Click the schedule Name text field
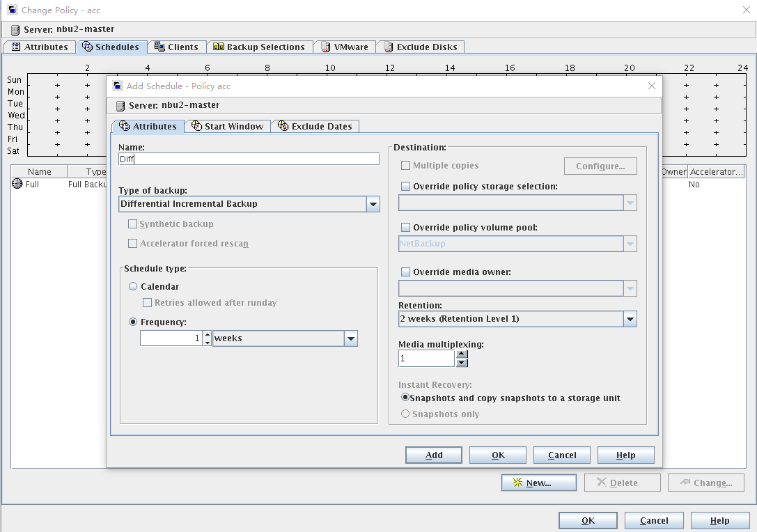This screenshot has width=757, height=532. tap(249, 159)
